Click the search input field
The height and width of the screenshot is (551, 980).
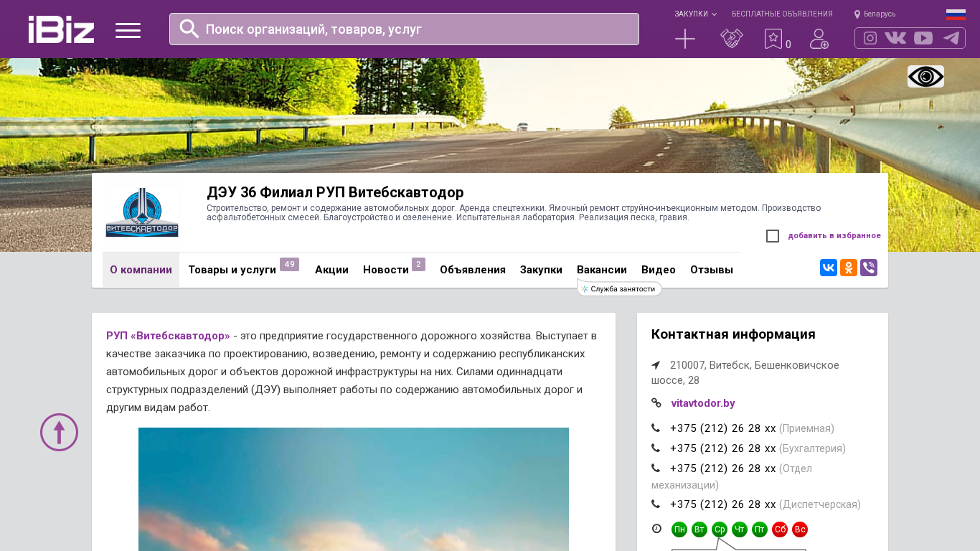(404, 29)
